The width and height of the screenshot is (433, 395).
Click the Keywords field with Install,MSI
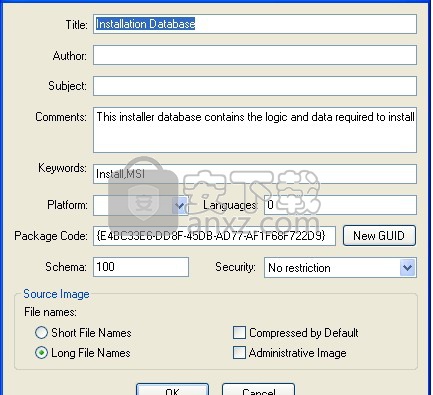click(255, 174)
